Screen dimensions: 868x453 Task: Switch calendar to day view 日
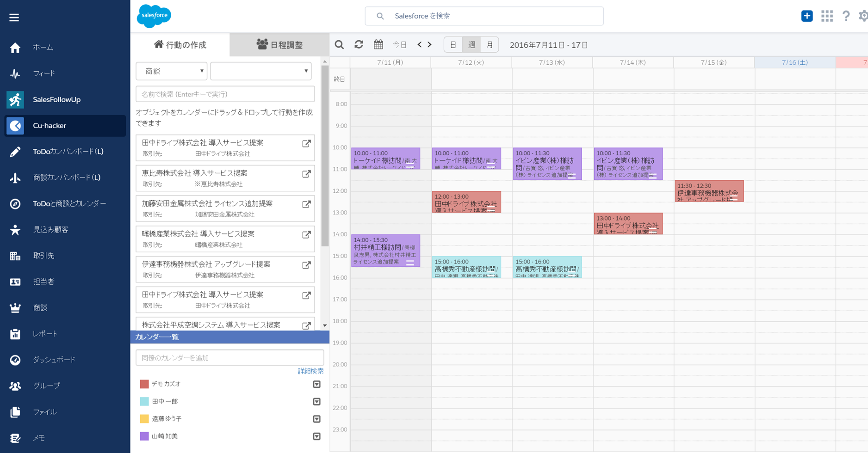(453, 45)
